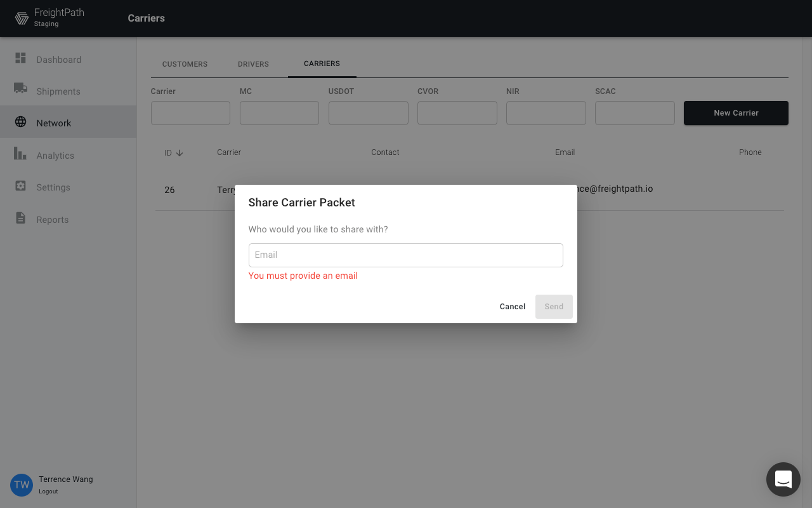
Task: Select the Carriers tab
Action: point(322,63)
